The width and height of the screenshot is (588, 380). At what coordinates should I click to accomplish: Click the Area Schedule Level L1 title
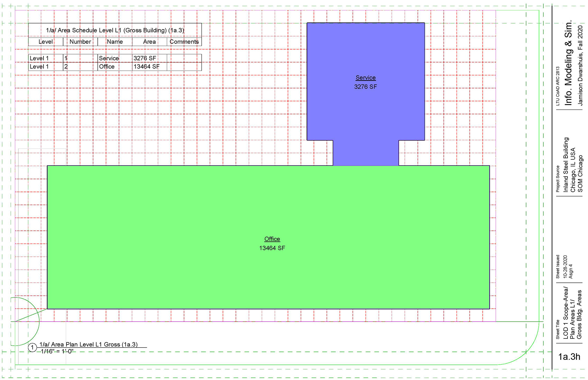click(115, 30)
